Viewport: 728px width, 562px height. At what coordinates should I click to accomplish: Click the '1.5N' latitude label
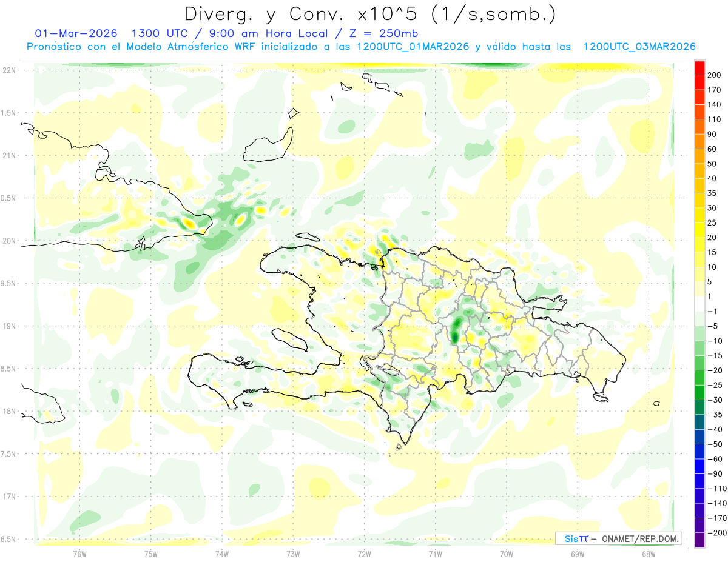[x=8, y=113]
